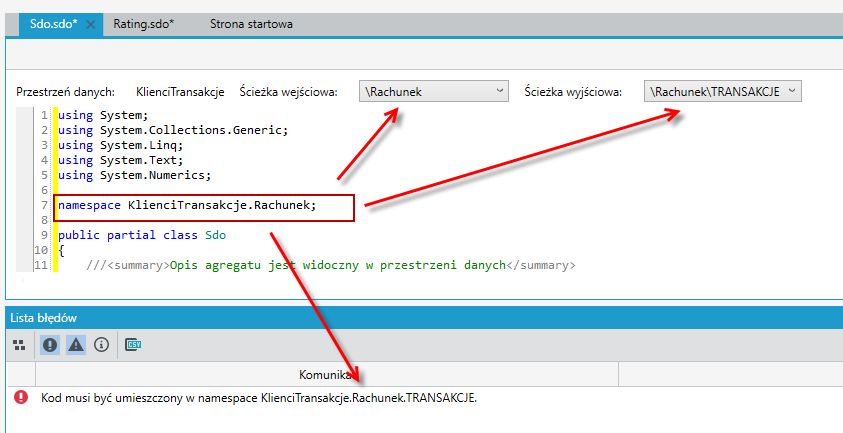Place cursor on 'using System;' line
Screen dimensions: 843x433
(103, 115)
